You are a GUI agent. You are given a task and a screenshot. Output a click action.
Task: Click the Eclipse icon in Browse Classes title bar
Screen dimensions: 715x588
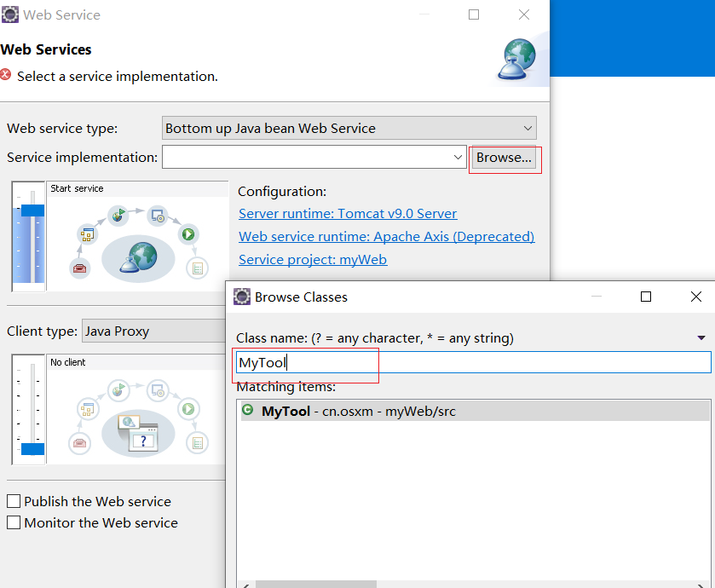click(x=242, y=297)
